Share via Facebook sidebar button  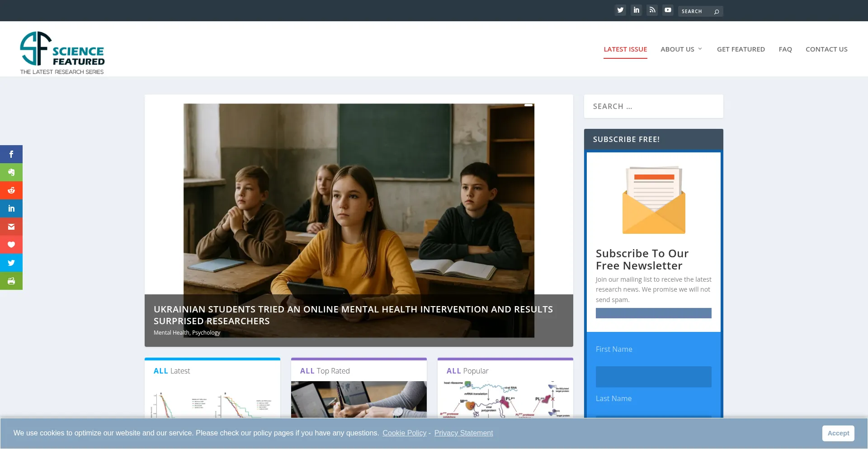pyautogui.click(x=11, y=154)
